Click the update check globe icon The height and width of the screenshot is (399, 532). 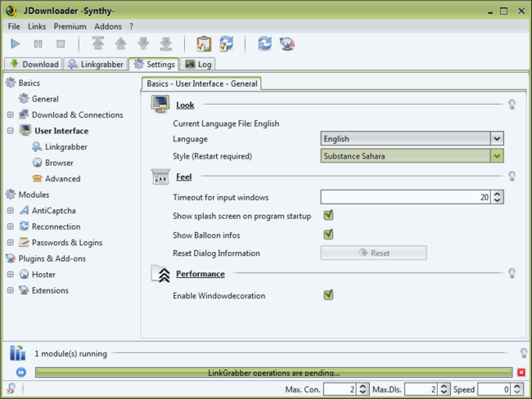tap(287, 43)
